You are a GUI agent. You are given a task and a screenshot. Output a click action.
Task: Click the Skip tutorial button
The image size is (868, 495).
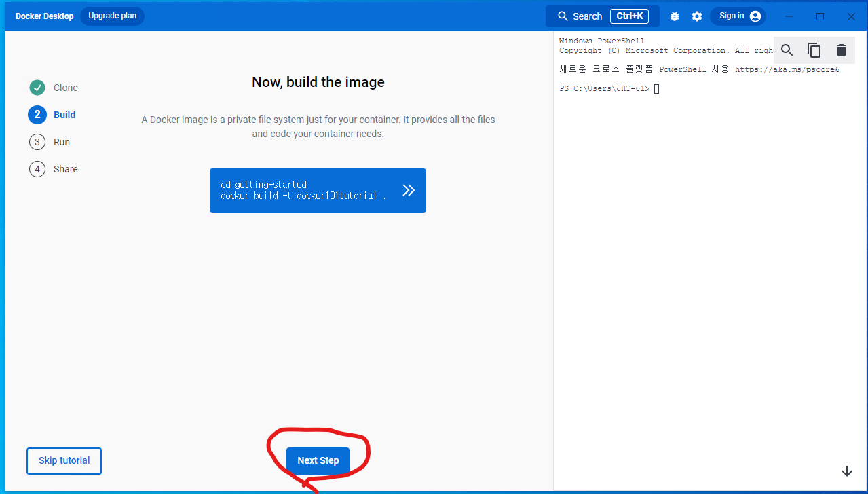click(x=64, y=460)
